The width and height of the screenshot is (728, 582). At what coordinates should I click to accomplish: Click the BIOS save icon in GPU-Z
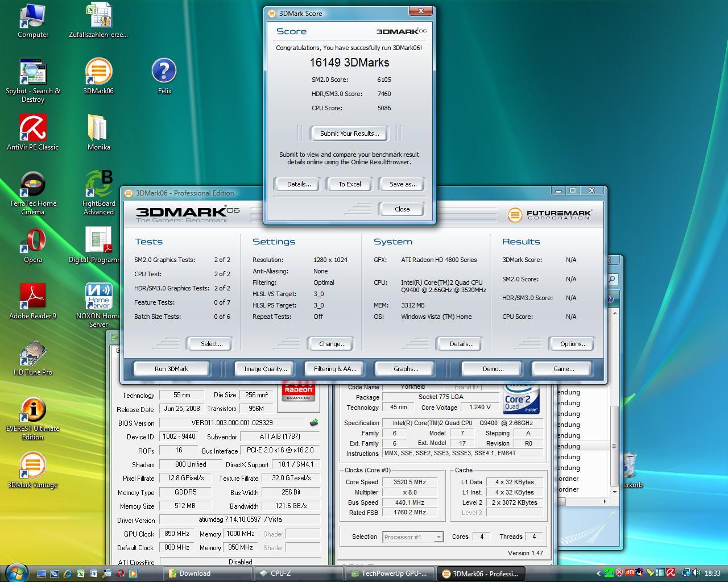pyautogui.click(x=313, y=423)
